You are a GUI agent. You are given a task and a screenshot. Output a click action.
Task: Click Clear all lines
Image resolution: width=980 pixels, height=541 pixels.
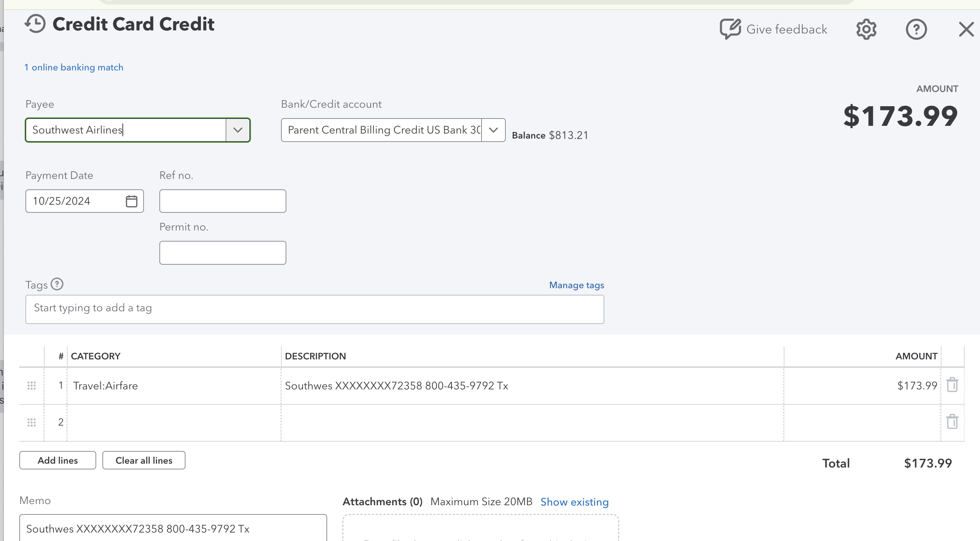[144, 460]
